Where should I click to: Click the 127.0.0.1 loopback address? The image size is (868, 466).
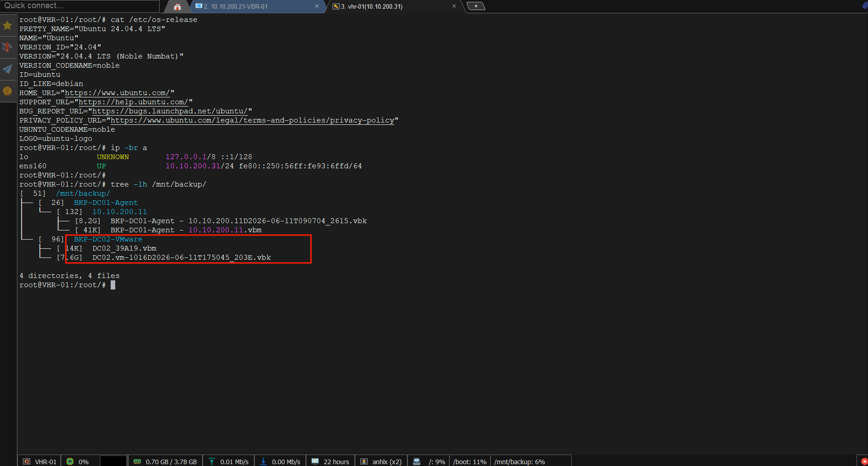[186, 157]
